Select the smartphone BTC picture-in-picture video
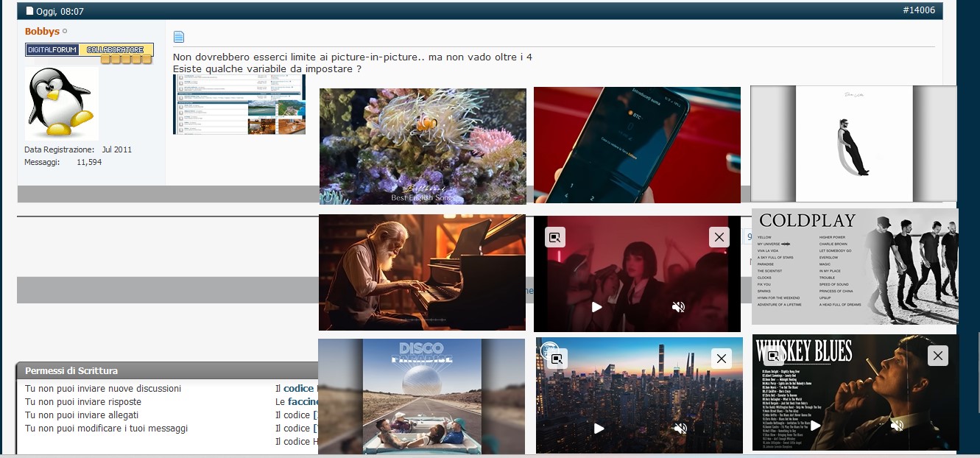Screen dimensions: 980x458 [637, 145]
